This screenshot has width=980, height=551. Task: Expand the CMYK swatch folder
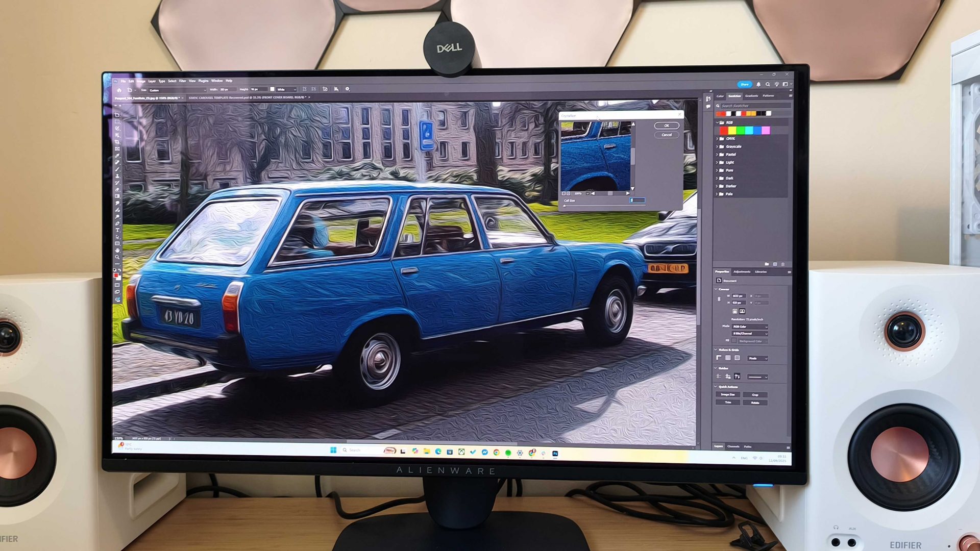tap(717, 139)
